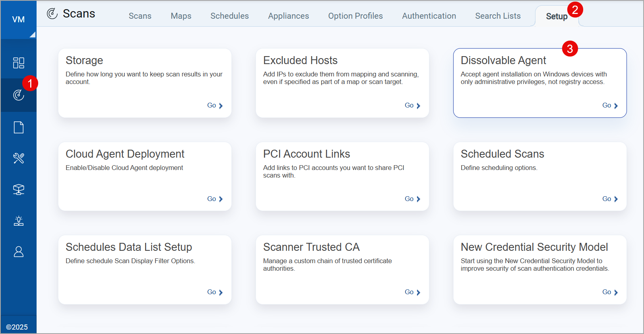Screen dimensions: 644x334
Task: Select the Scans radar icon in sidebar
Action: (19, 95)
